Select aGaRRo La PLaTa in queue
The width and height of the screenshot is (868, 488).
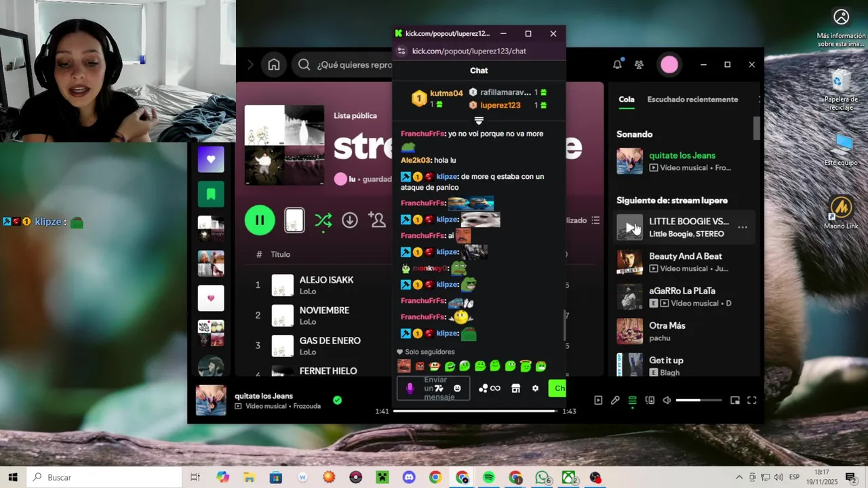coord(684,297)
